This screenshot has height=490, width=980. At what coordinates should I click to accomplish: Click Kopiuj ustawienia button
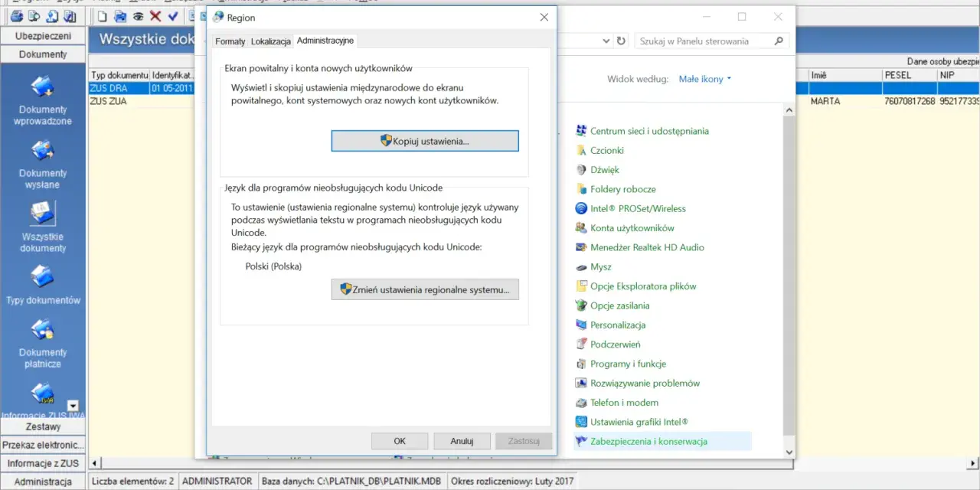[425, 141]
